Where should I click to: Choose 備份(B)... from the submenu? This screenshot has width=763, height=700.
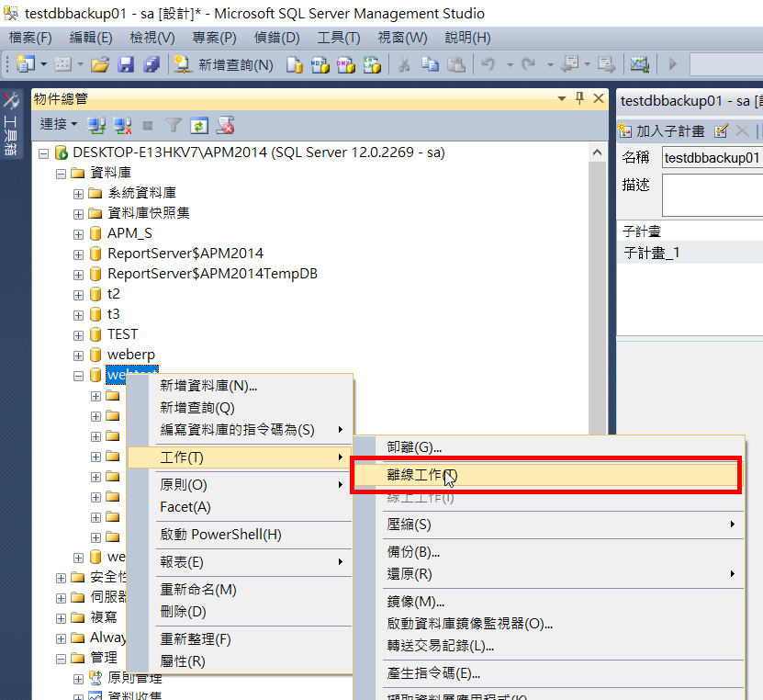pos(549,552)
